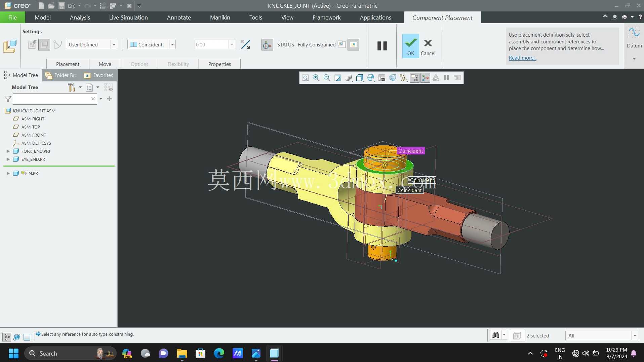
Task: Click the Appearance/scene camera icon
Action: coord(381,78)
